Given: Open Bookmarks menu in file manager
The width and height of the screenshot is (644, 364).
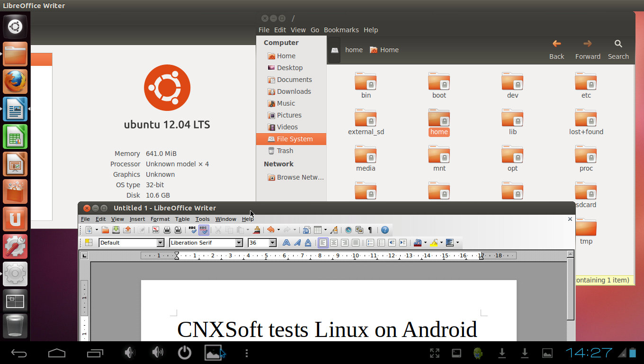Looking at the screenshot, I should pyautogui.click(x=341, y=30).
